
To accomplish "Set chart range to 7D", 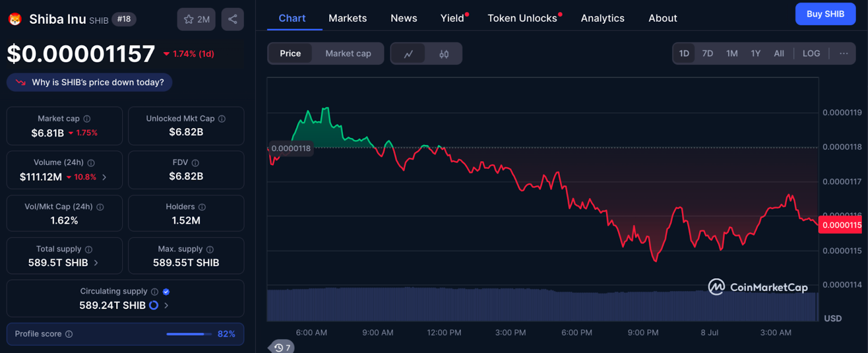I will (x=707, y=53).
